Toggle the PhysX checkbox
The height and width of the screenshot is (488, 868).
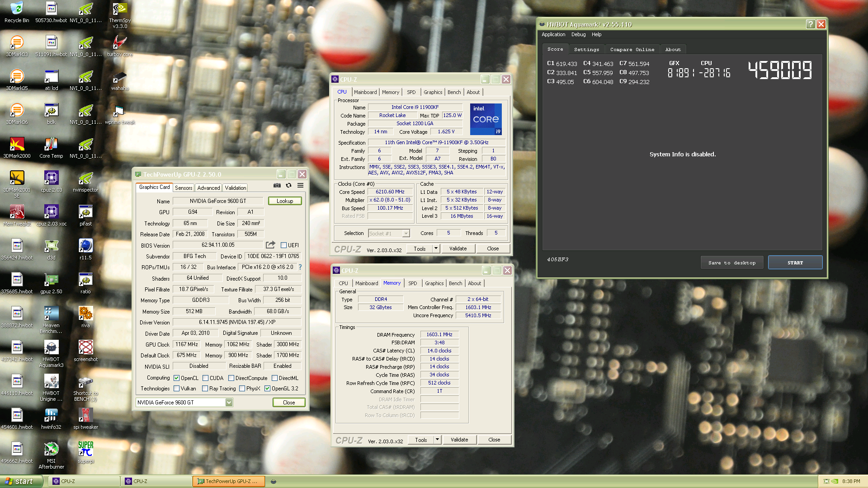pyautogui.click(x=242, y=389)
